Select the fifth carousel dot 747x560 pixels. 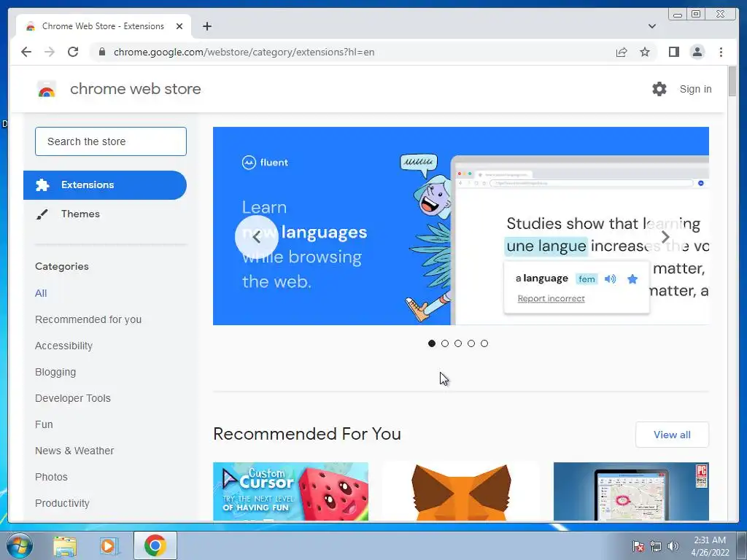click(484, 343)
